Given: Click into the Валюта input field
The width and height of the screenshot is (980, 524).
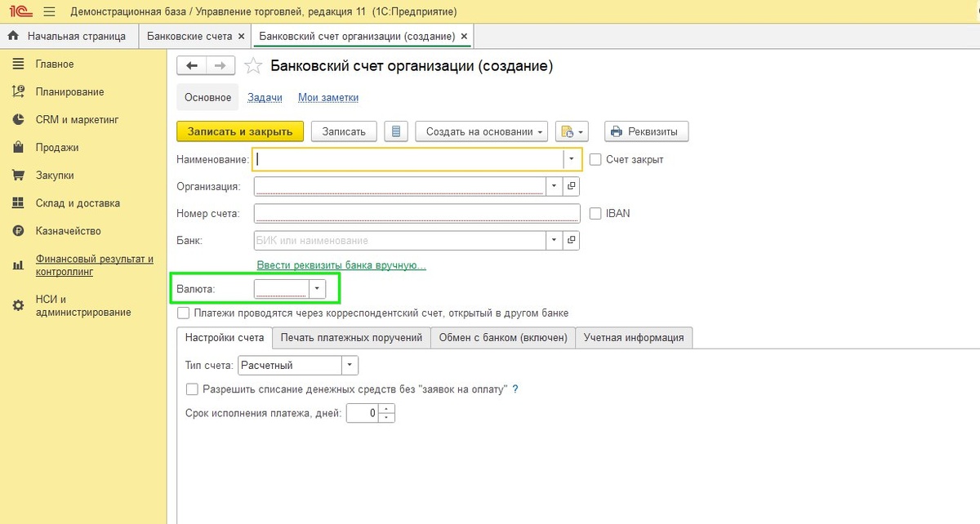Looking at the screenshot, I should [282, 289].
